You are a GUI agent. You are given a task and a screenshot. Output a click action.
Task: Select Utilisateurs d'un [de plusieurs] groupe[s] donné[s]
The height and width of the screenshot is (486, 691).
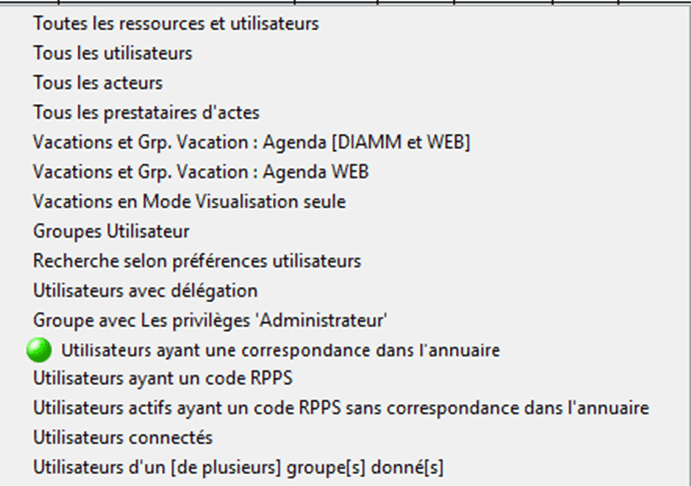coord(238,467)
